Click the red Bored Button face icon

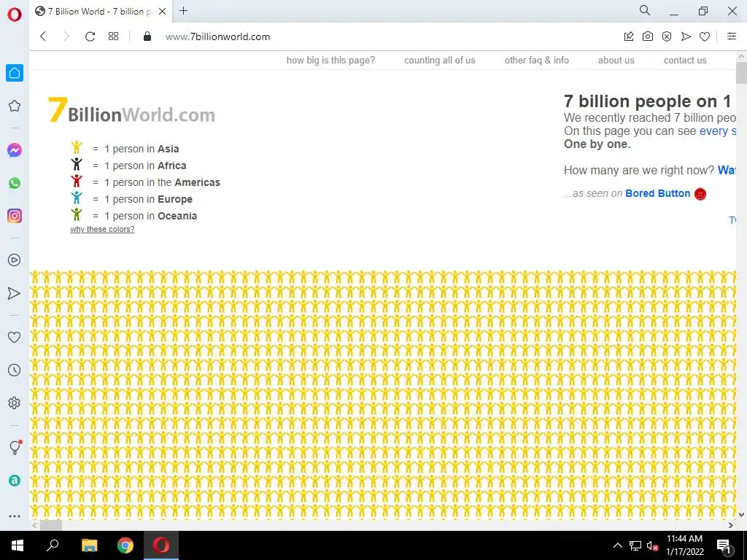point(700,194)
